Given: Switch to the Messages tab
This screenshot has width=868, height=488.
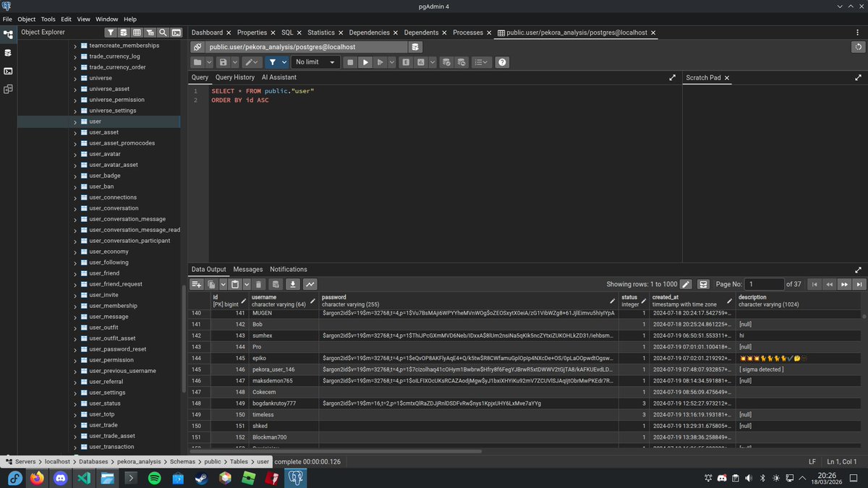Looking at the screenshot, I should click(248, 270).
